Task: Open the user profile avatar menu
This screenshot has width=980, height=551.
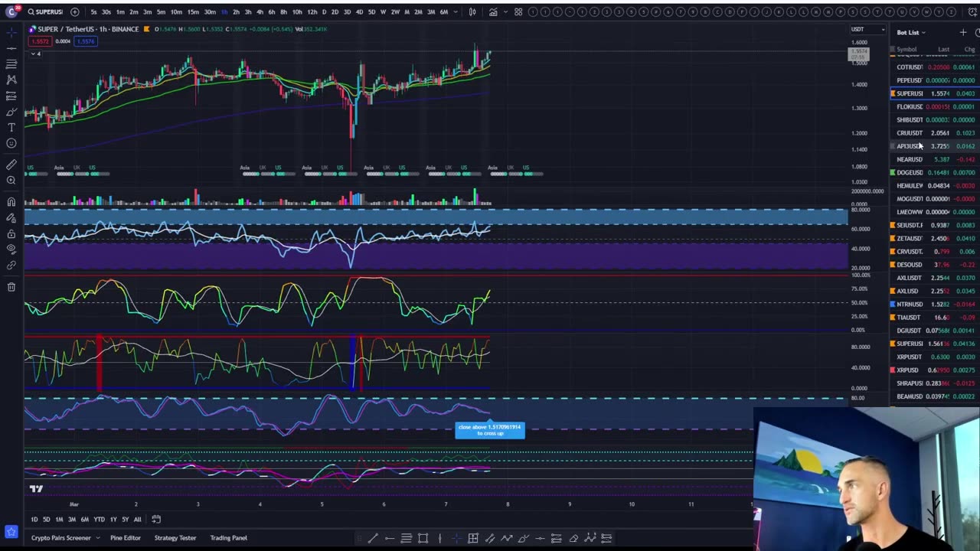Action: 11,11
